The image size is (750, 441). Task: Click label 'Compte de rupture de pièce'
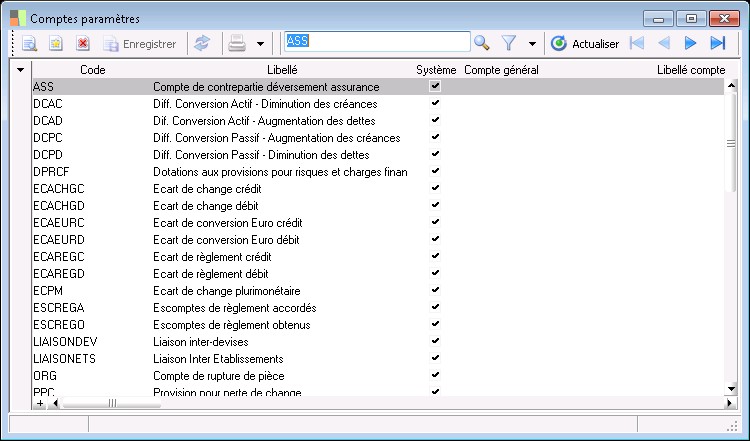coord(219,376)
